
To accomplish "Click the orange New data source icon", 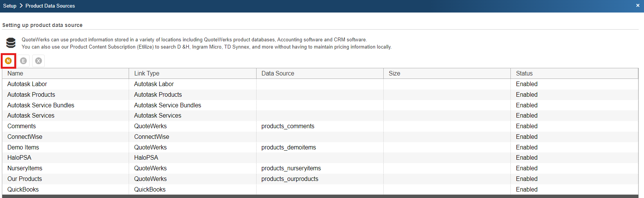I will coord(8,61).
